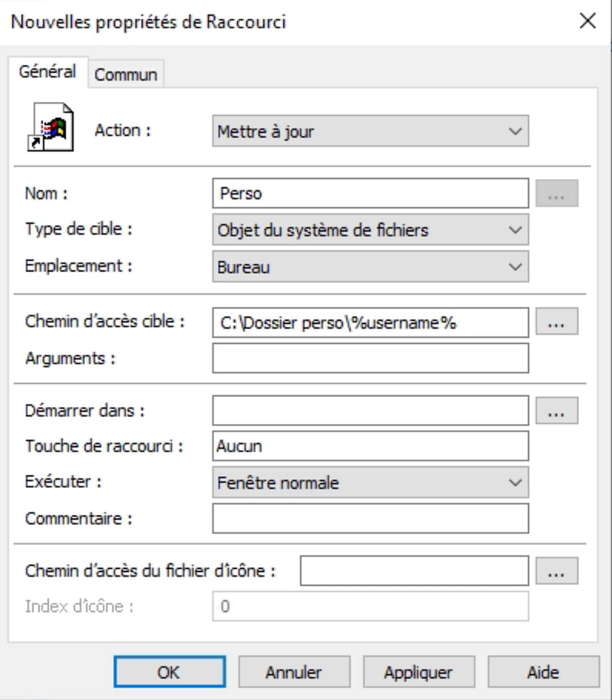Open the Emplacement dropdown

(x=370, y=266)
